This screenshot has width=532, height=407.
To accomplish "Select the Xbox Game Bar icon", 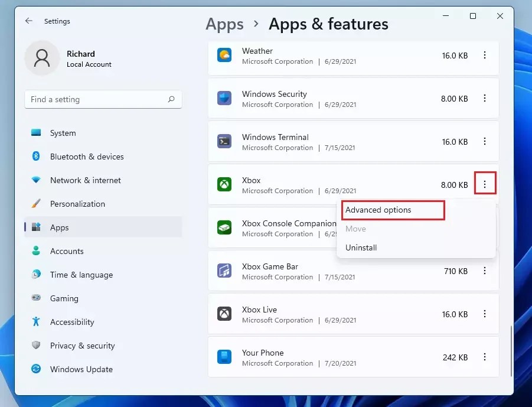I will coord(223,271).
